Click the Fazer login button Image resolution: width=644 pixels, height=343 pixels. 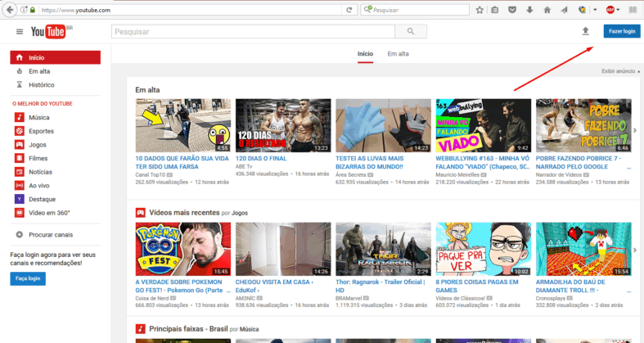click(x=622, y=31)
